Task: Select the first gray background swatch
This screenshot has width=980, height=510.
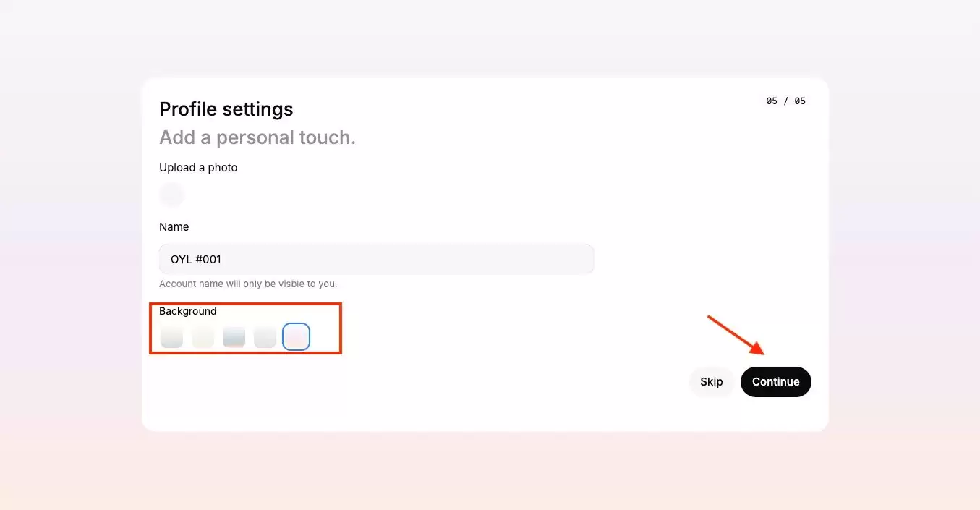Action: (171, 337)
